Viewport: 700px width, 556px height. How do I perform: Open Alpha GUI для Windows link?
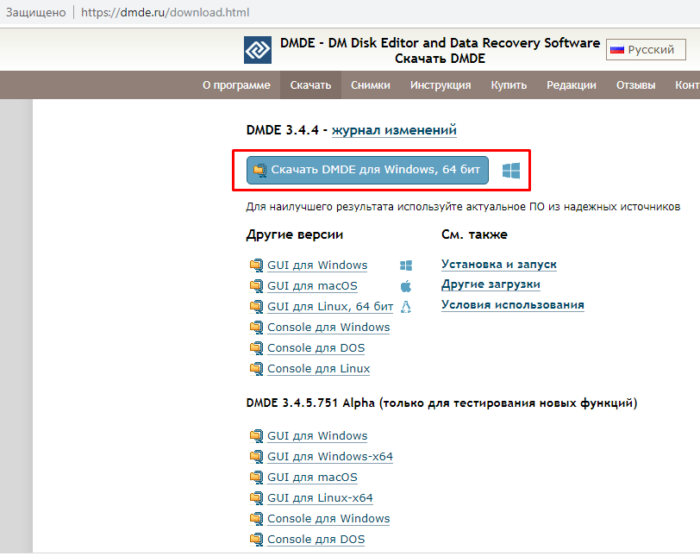coord(317,436)
